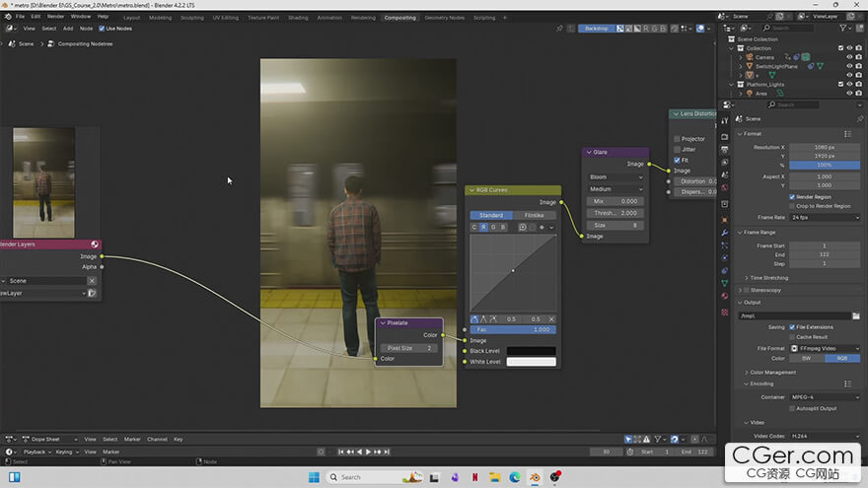Toggle the Use Nodes checkbox
This screenshot has height=488, width=868.
pyautogui.click(x=102, y=29)
